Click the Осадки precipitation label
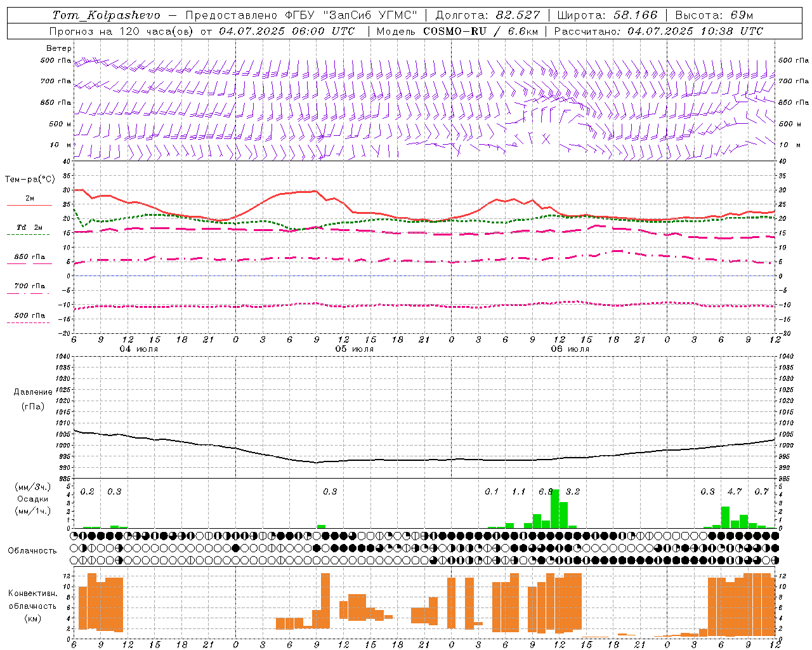This screenshot has height=650, width=812. (33, 499)
